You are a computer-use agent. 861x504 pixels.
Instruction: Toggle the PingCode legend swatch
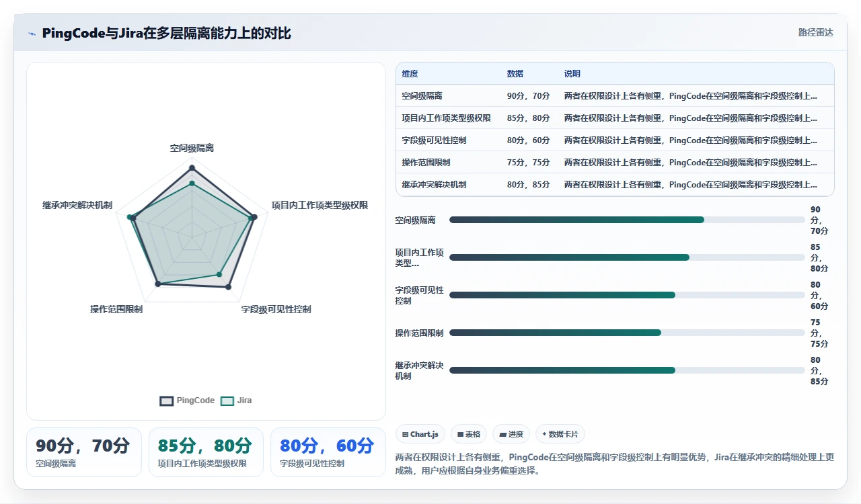tap(167, 401)
